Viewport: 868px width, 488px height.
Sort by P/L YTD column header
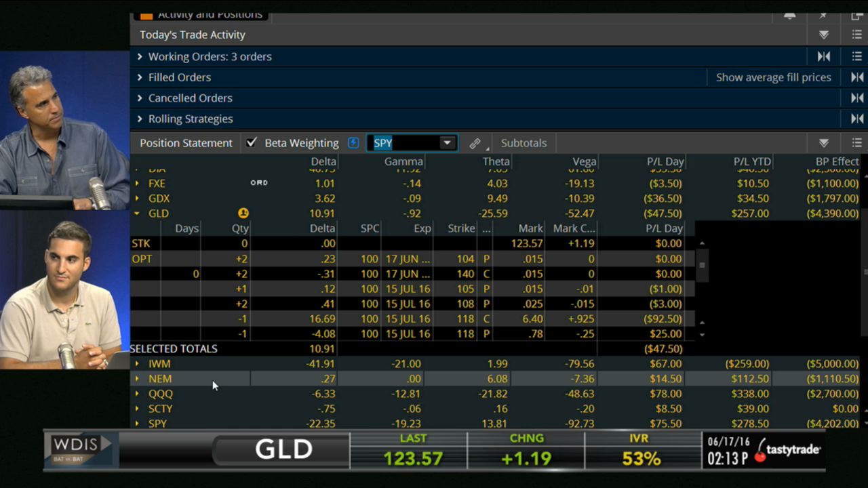pos(752,161)
